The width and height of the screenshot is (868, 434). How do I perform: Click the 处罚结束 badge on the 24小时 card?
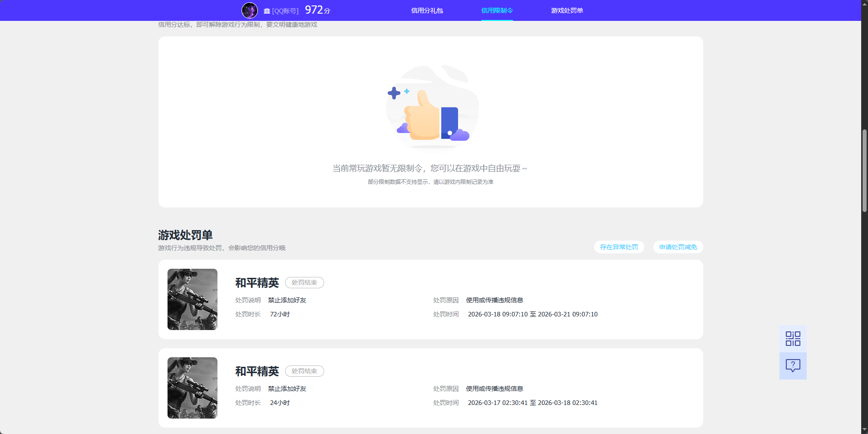point(305,371)
